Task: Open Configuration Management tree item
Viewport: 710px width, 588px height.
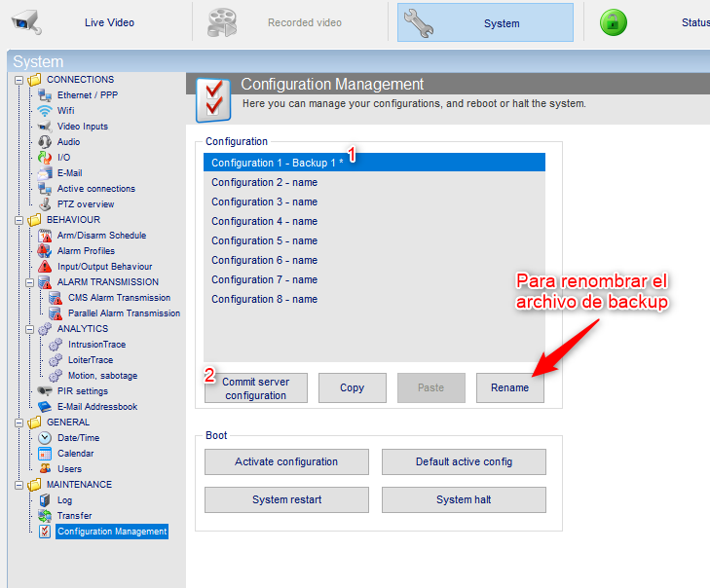Action: tap(112, 532)
